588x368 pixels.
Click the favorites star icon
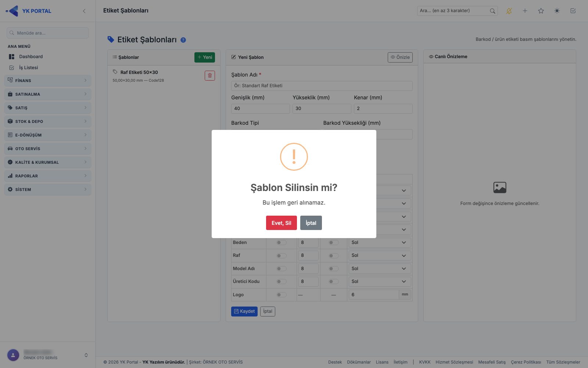541,11
